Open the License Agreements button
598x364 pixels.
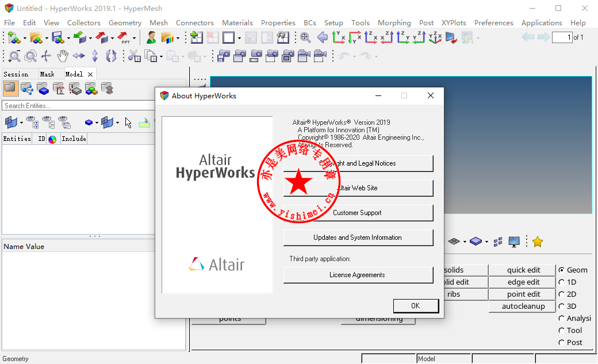coord(358,275)
